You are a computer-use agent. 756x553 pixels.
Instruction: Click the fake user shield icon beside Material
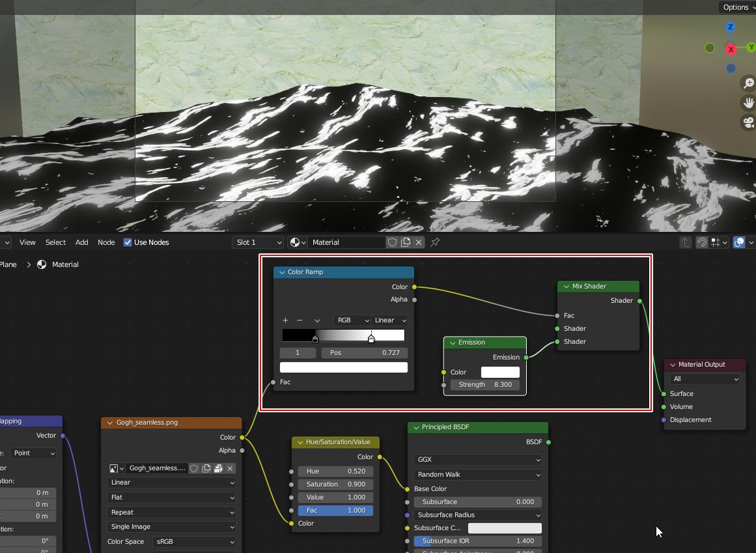tap(392, 242)
